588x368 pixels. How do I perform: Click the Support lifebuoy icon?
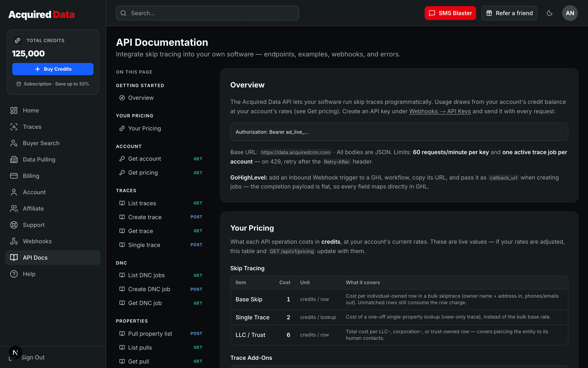pyautogui.click(x=14, y=225)
